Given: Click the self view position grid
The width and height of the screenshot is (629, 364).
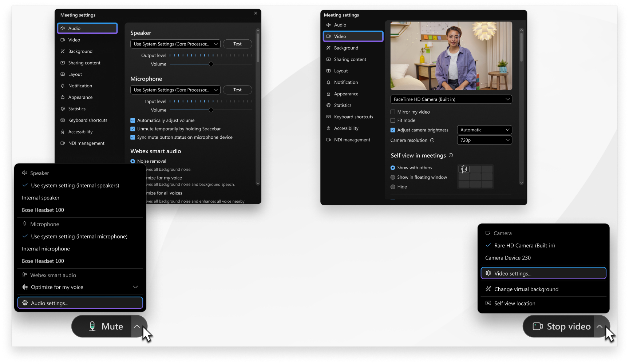Looking at the screenshot, I should click(x=475, y=177).
